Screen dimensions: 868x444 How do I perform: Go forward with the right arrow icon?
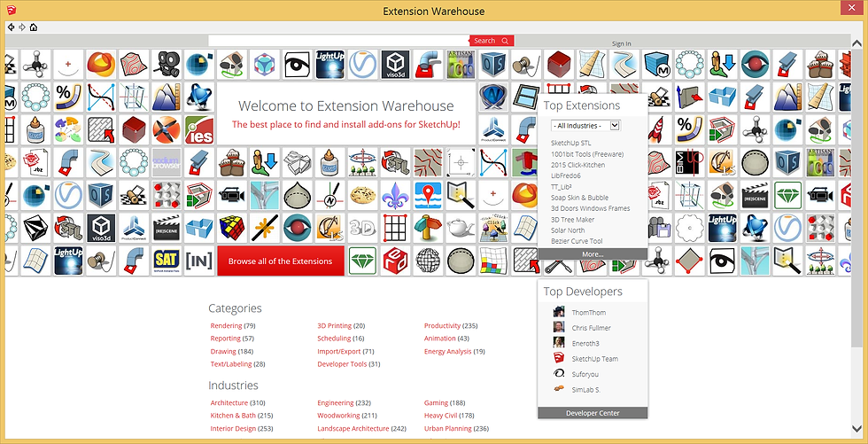tap(22, 27)
